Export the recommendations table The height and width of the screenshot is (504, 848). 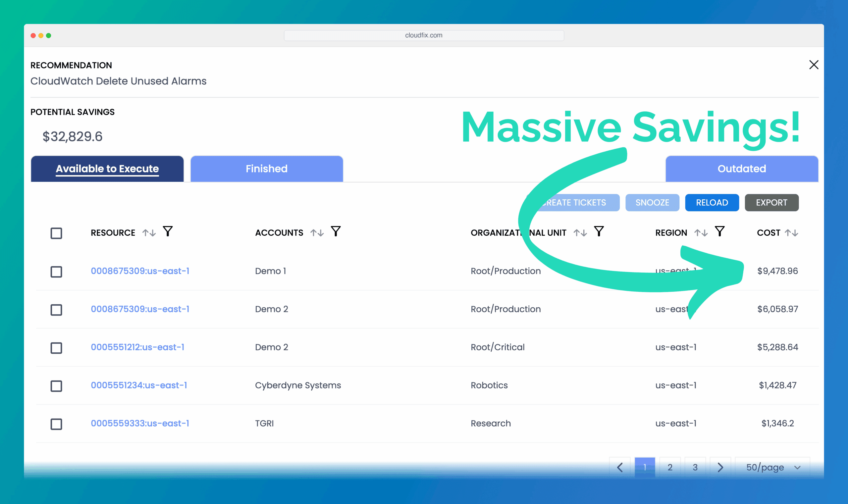pyautogui.click(x=771, y=202)
